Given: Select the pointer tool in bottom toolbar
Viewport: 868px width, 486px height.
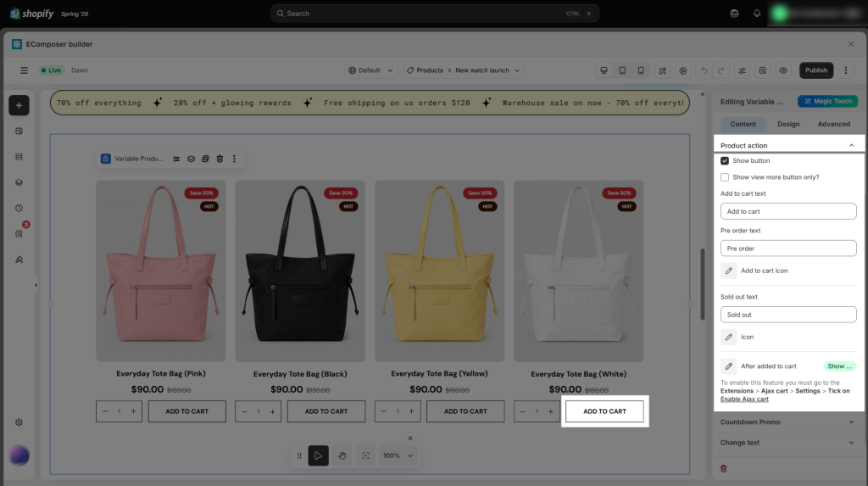Looking at the screenshot, I should coord(319,455).
